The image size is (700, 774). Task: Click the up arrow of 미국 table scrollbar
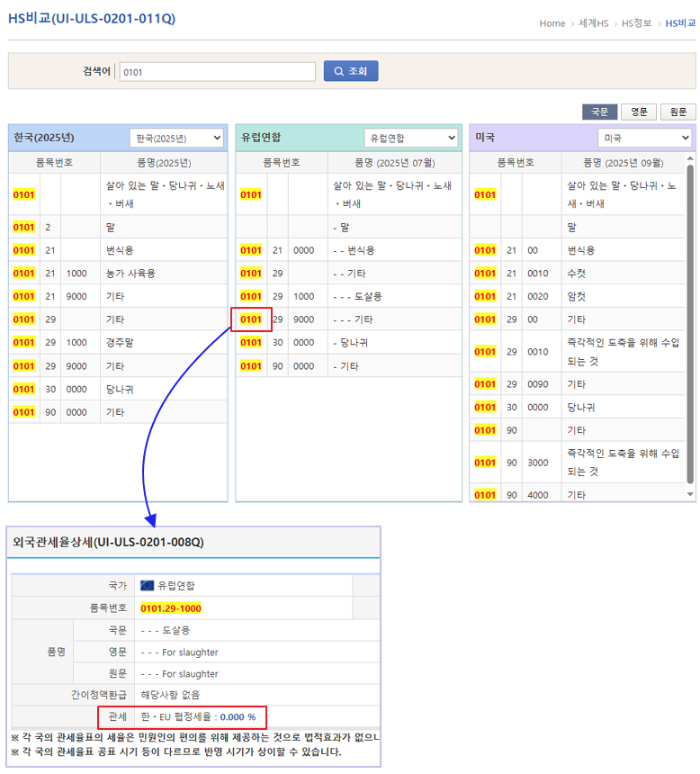(x=690, y=157)
